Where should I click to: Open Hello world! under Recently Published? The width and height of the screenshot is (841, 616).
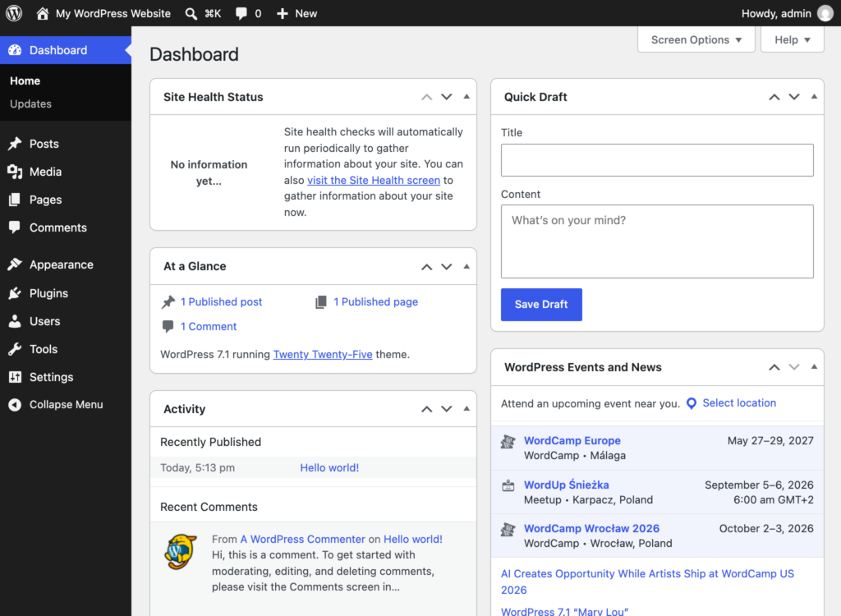coord(329,467)
